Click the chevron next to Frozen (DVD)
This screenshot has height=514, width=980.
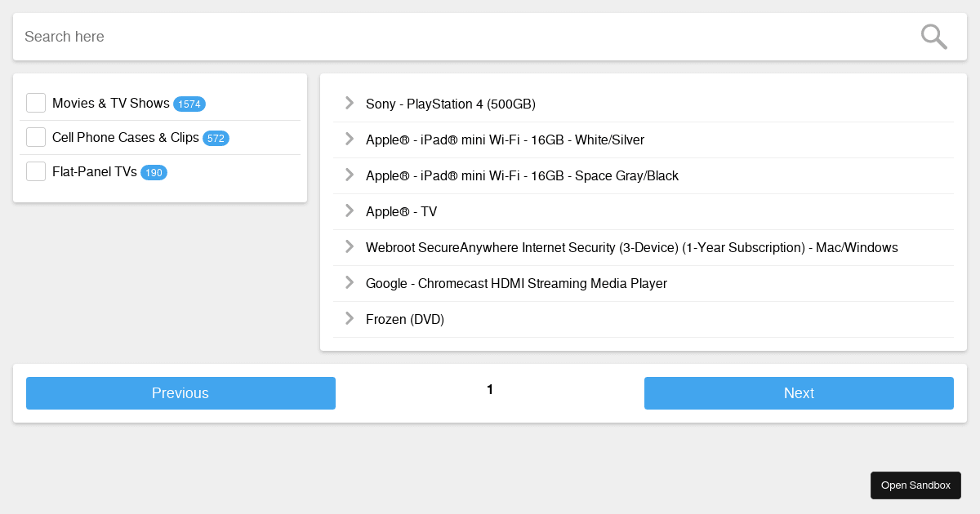coord(349,318)
